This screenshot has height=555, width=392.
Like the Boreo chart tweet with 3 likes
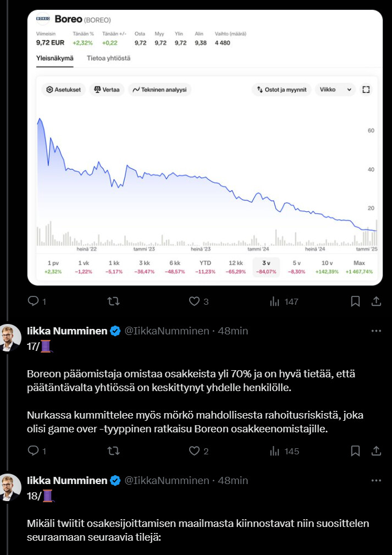click(194, 301)
